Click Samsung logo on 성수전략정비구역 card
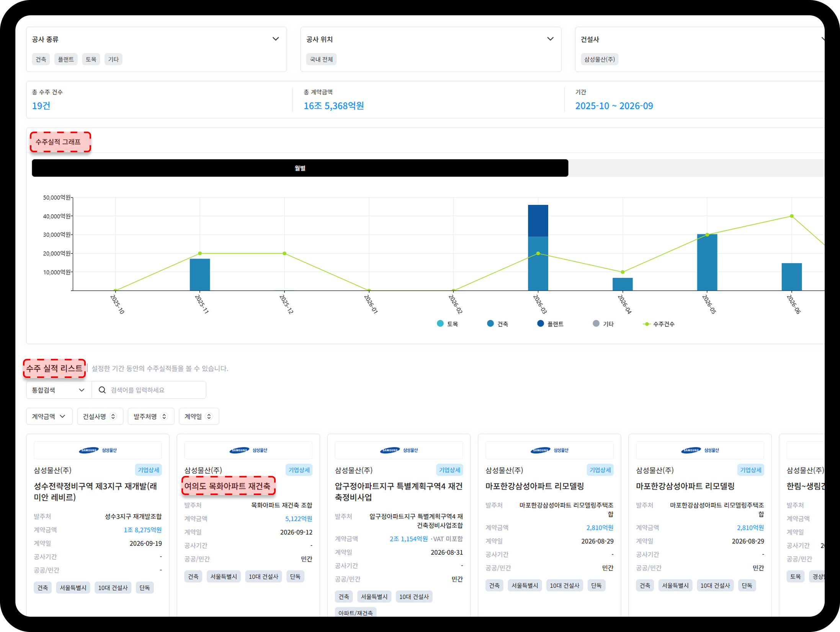 98,450
